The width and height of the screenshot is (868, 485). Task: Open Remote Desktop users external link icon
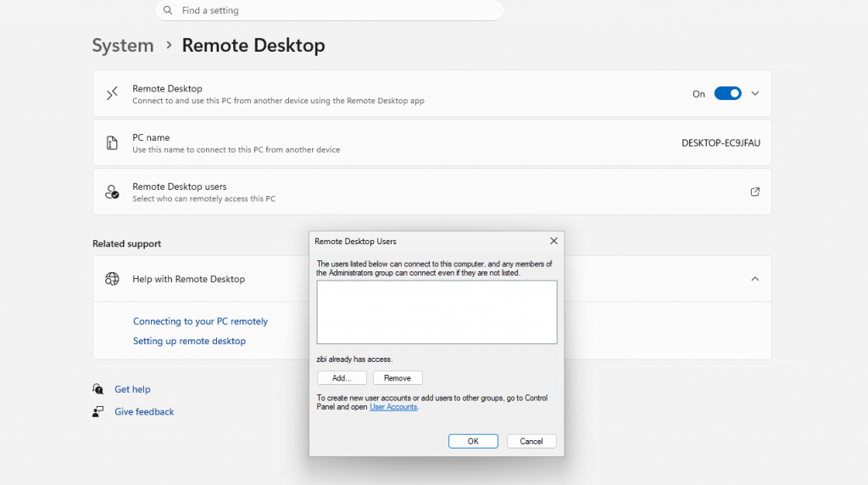(x=755, y=192)
